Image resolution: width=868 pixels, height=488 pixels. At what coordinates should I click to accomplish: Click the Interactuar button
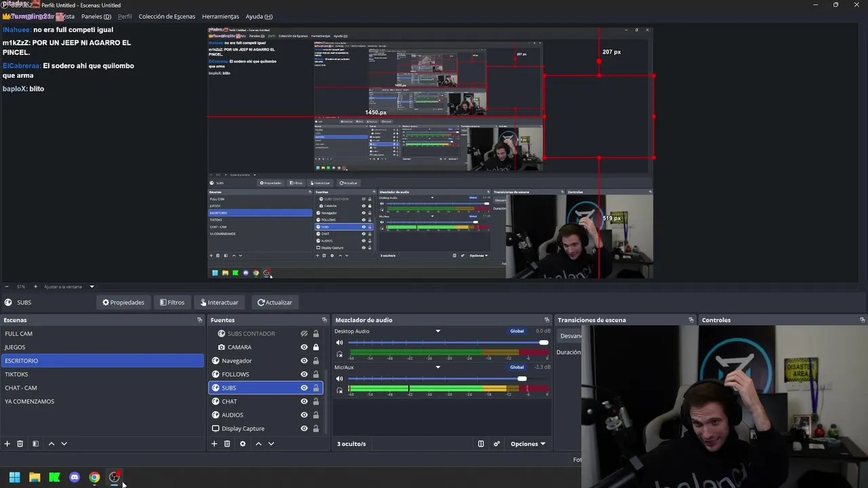point(220,302)
